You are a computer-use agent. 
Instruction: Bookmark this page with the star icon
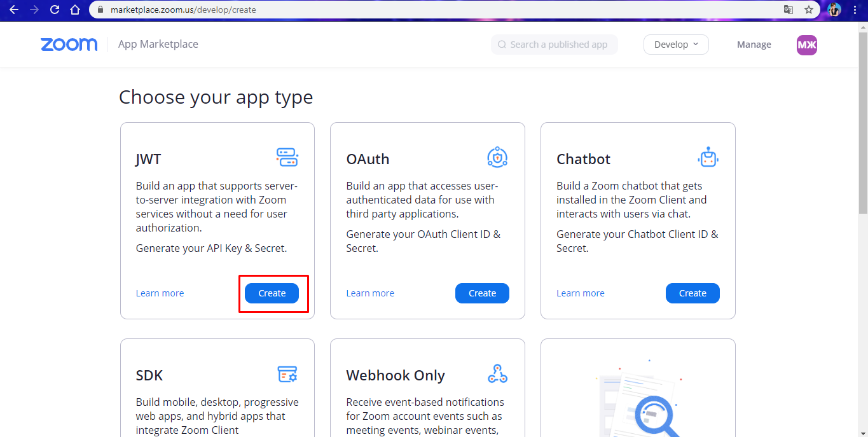pos(809,10)
